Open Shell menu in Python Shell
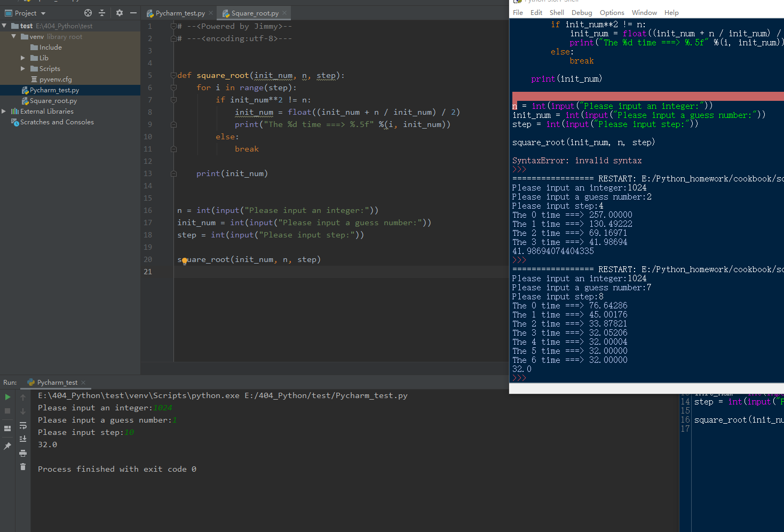The height and width of the screenshot is (532, 784). 557,13
